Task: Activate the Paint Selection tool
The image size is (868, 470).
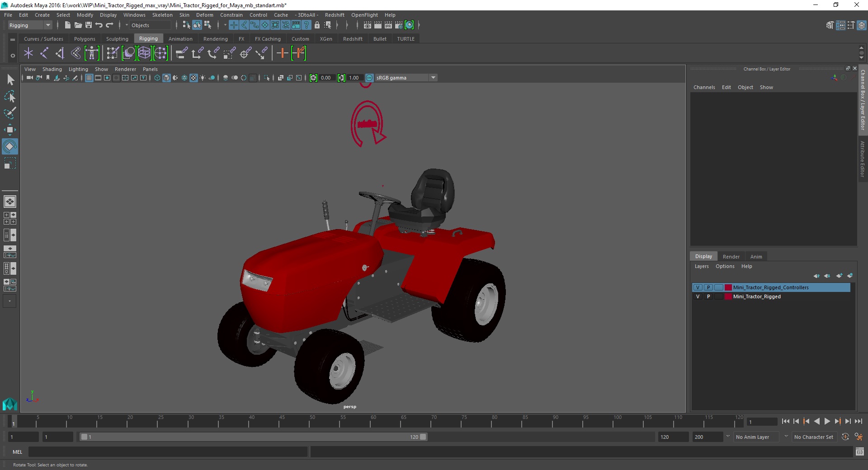Action: pyautogui.click(x=10, y=113)
